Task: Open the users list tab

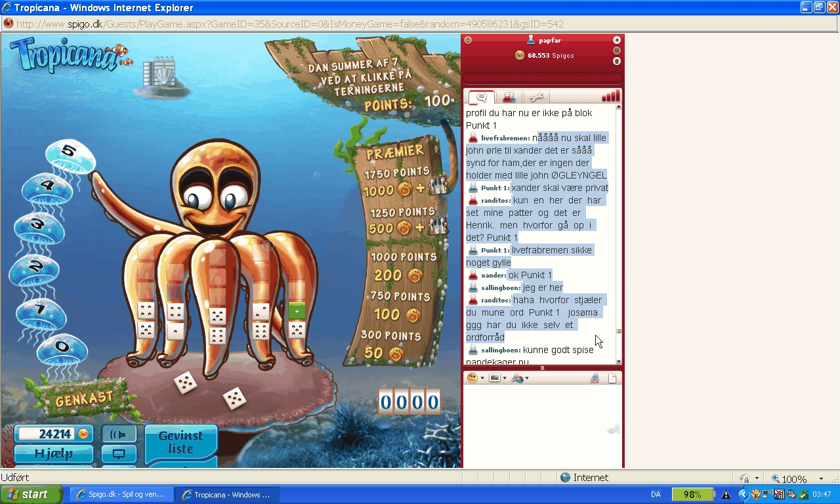Action: [509, 97]
